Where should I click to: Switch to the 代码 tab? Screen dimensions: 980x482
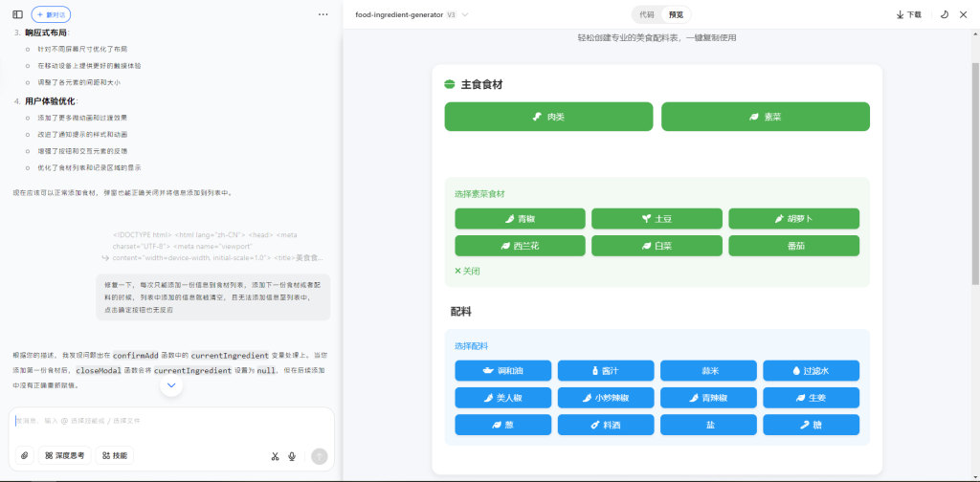[x=647, y=14]
